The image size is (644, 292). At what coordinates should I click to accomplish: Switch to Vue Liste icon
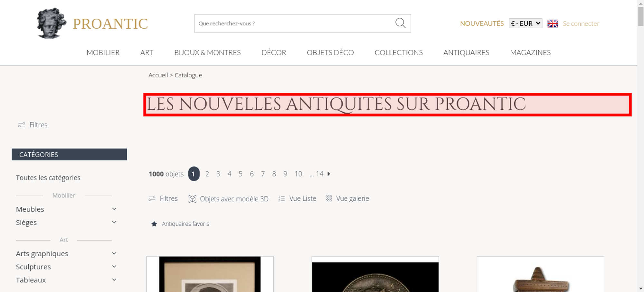click(x=281, y=198)
